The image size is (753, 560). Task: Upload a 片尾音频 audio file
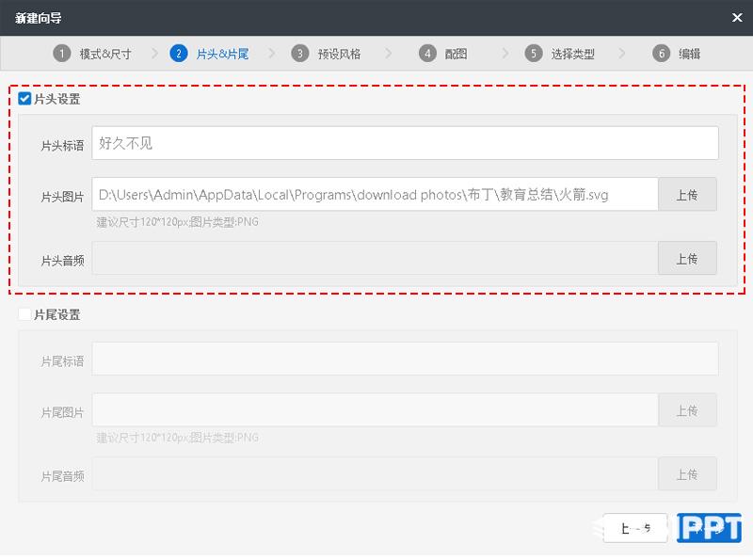687,474
